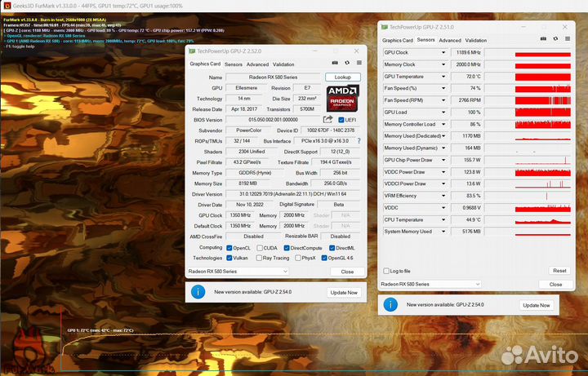Enable the Log to file checkbox
Screen dimensions: 588x376
coord(386,271)
